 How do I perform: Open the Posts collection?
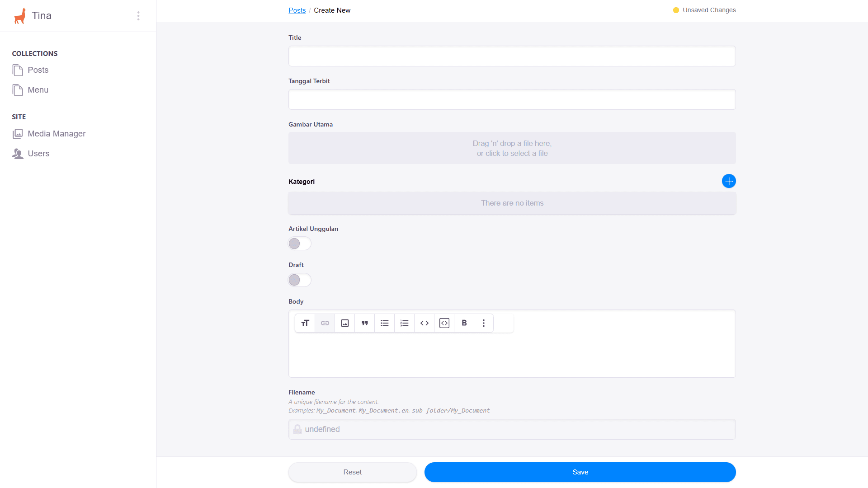[38, 70]
